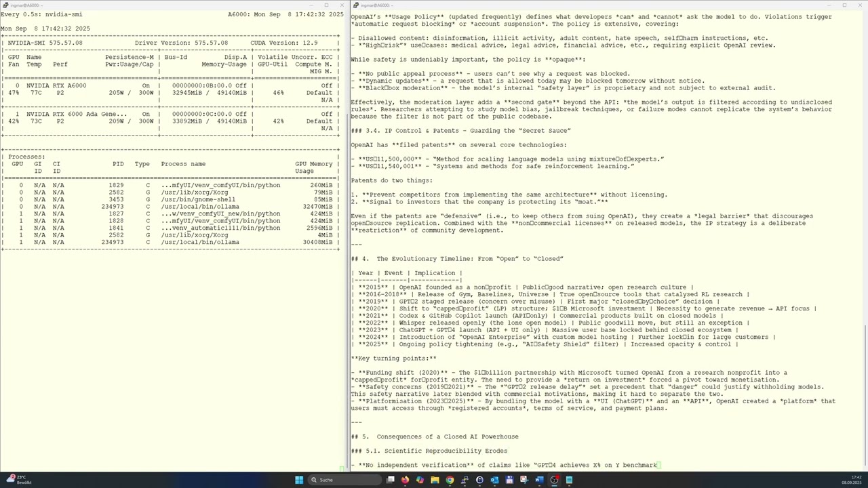Click the right terminal window title icon
The height and width of the screenshot is (488, 868).
coord(355,5)
